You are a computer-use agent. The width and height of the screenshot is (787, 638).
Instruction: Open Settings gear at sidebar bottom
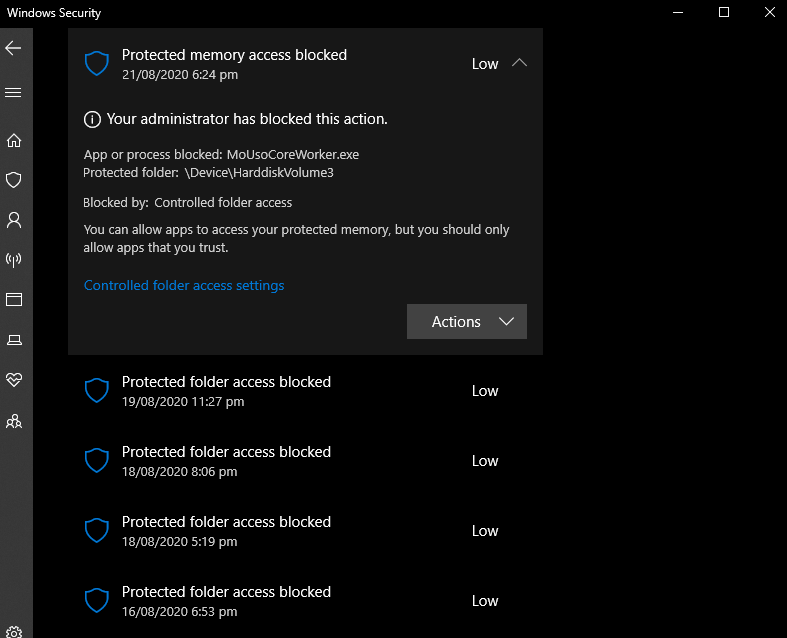pos(14,631)
